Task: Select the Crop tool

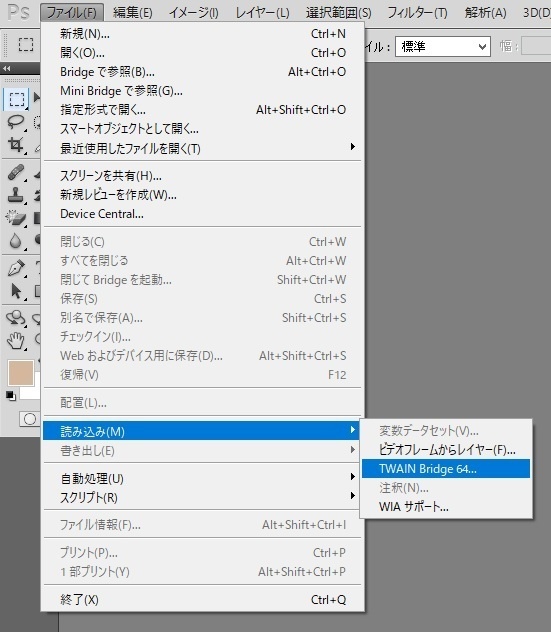Action: click(x=16, y=144)
